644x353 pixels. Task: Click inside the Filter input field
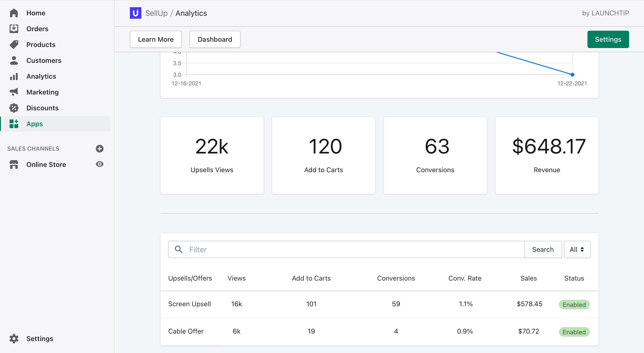(356, 249)
